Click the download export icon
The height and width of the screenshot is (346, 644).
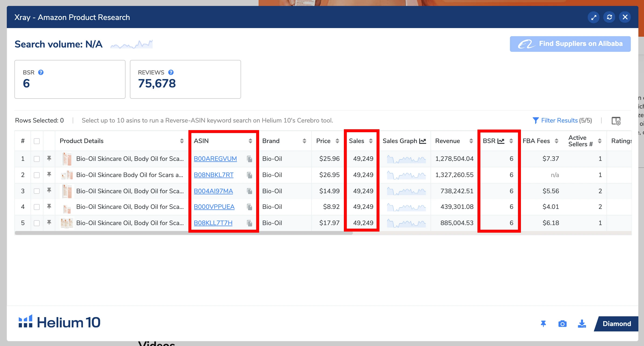[582, 324]
